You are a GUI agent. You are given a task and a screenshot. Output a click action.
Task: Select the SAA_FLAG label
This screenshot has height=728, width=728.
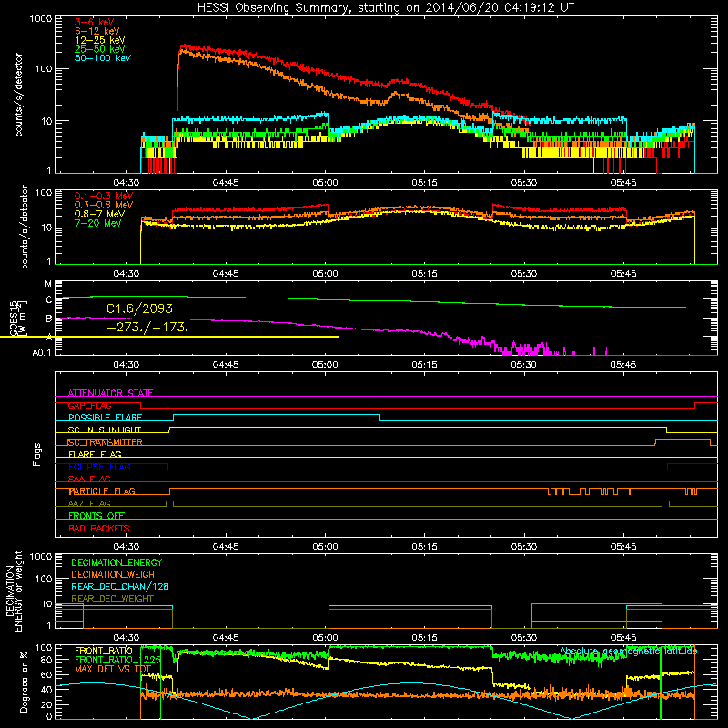click(x=89, y=480)
